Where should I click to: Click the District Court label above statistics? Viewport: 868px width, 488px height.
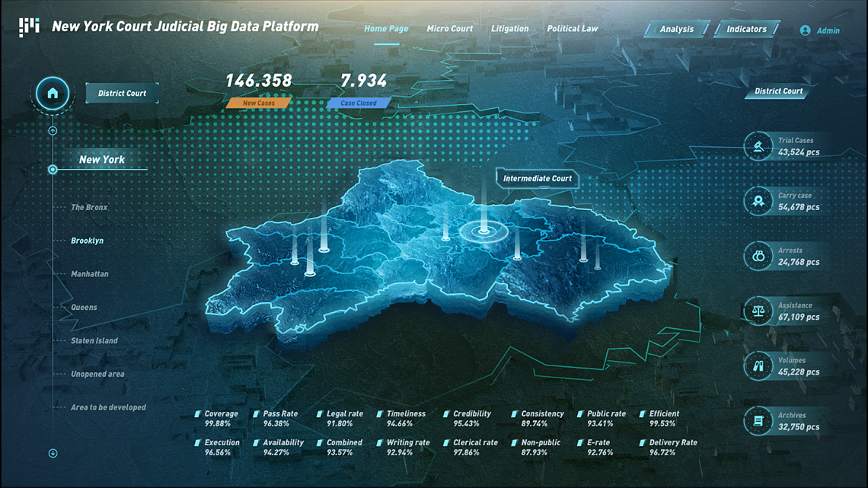tap(778, 91)
